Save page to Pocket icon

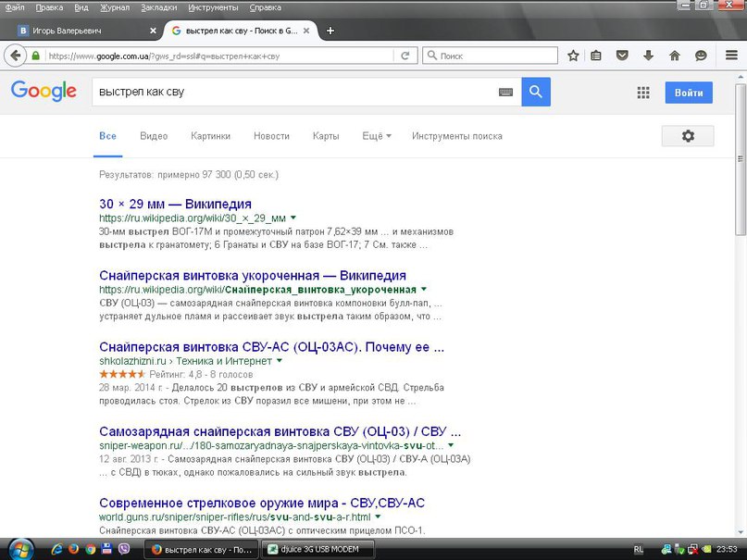coord(622,56)
